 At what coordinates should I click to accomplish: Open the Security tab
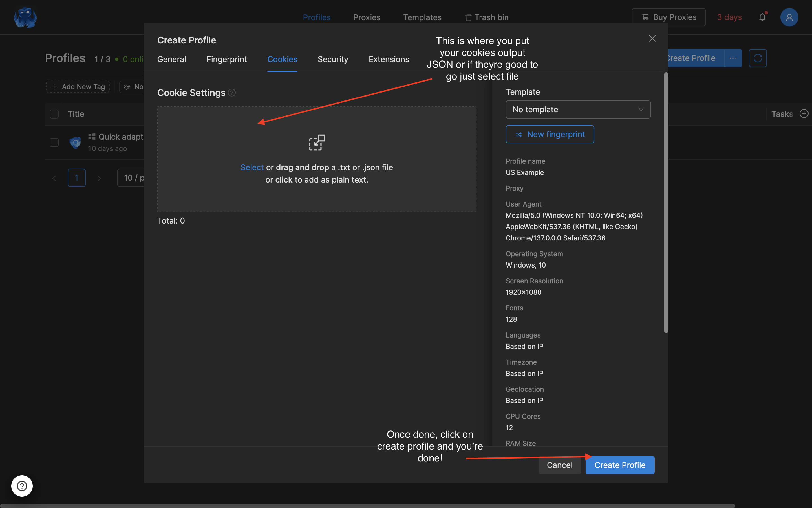(x=333, y=59)
